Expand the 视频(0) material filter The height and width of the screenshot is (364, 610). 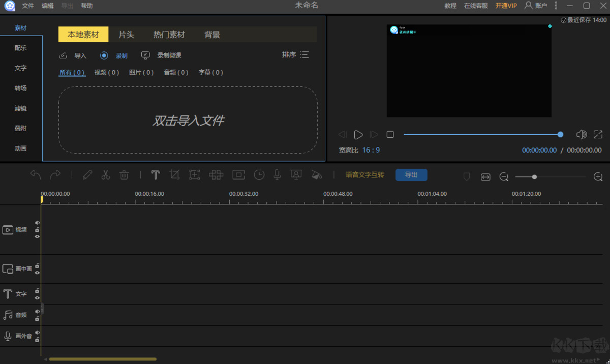click(x=106, y=72)
